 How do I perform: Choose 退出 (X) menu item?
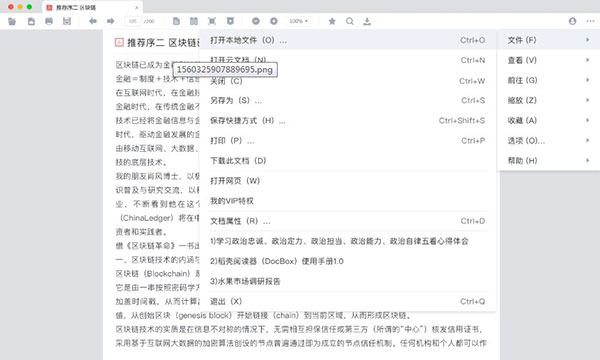(347, 301)
